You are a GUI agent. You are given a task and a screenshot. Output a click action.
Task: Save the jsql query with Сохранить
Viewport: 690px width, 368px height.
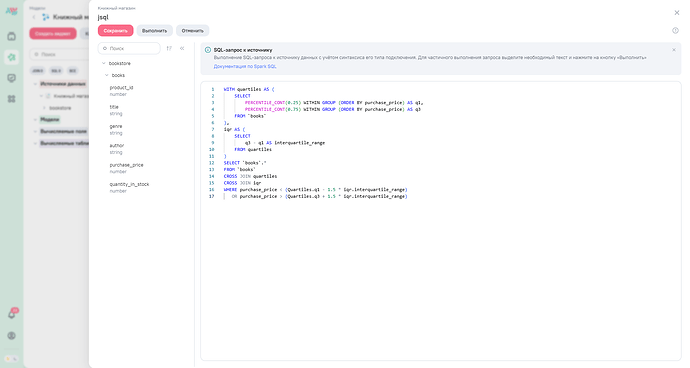click(x=115, y=30)
